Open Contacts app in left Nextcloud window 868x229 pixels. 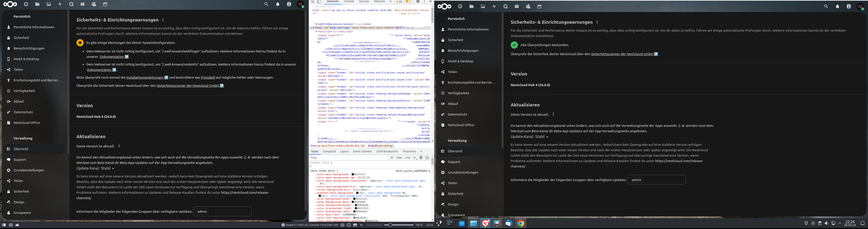tap(94, 4)
